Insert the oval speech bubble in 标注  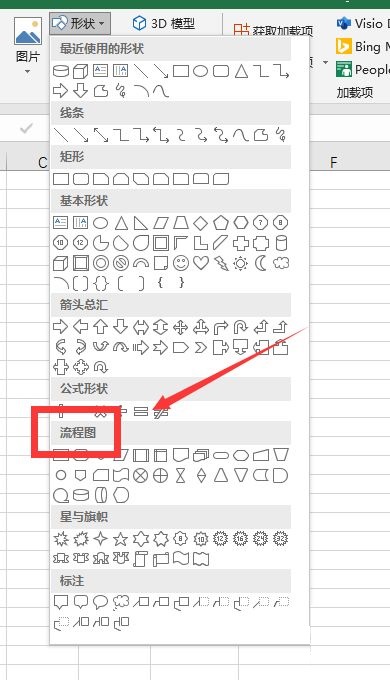(x=101, y=602)
